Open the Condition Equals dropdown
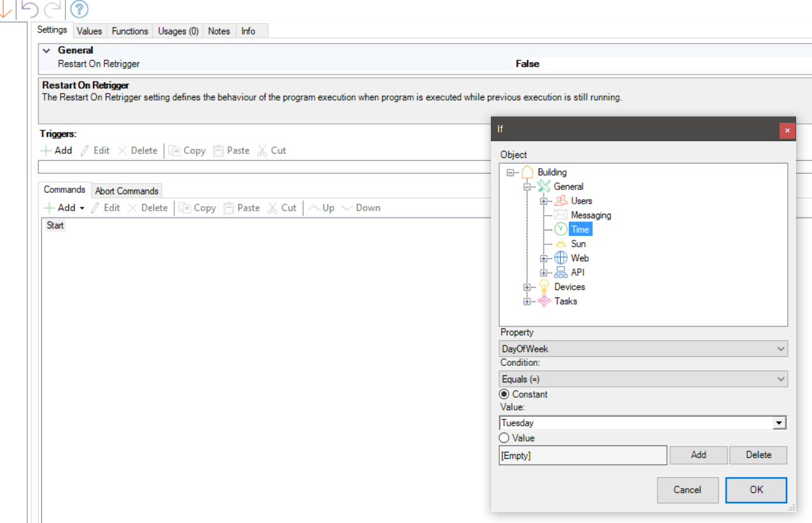The width and height of the screenshot is (812, 523). pos(643,379)
